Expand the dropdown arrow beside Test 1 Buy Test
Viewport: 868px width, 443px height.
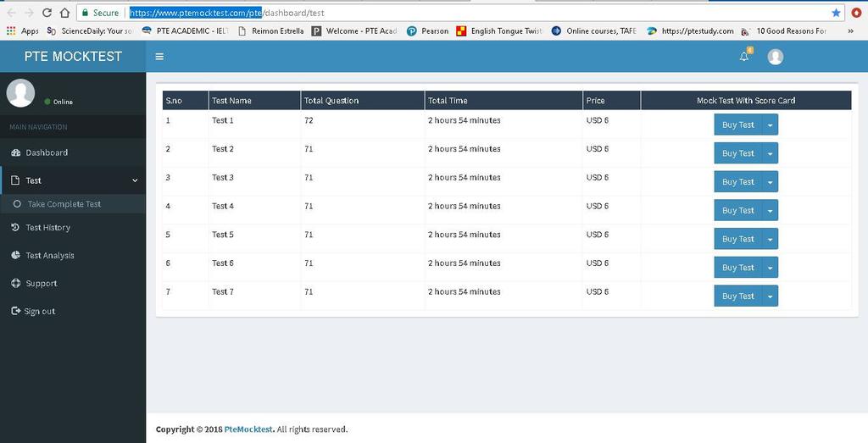[x=770, y=125]
